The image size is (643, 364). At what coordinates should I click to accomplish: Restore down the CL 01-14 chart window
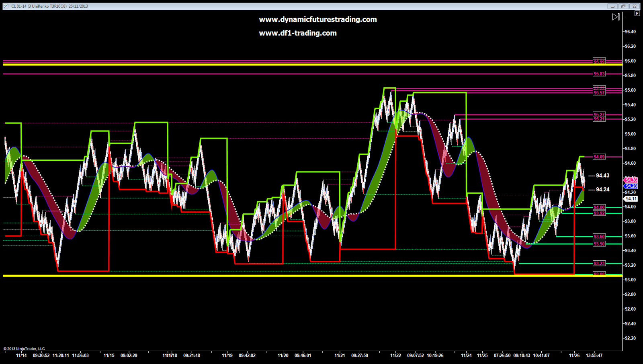click(x=623, y=6)
